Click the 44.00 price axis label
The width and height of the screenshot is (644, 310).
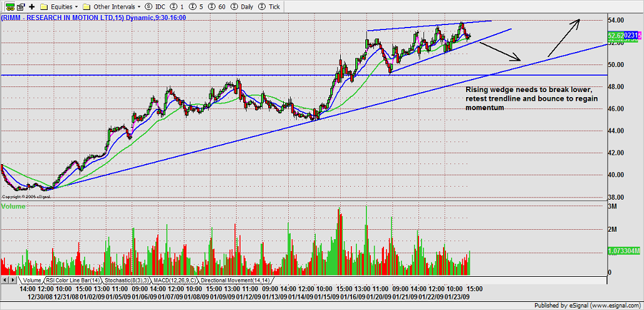616,130
